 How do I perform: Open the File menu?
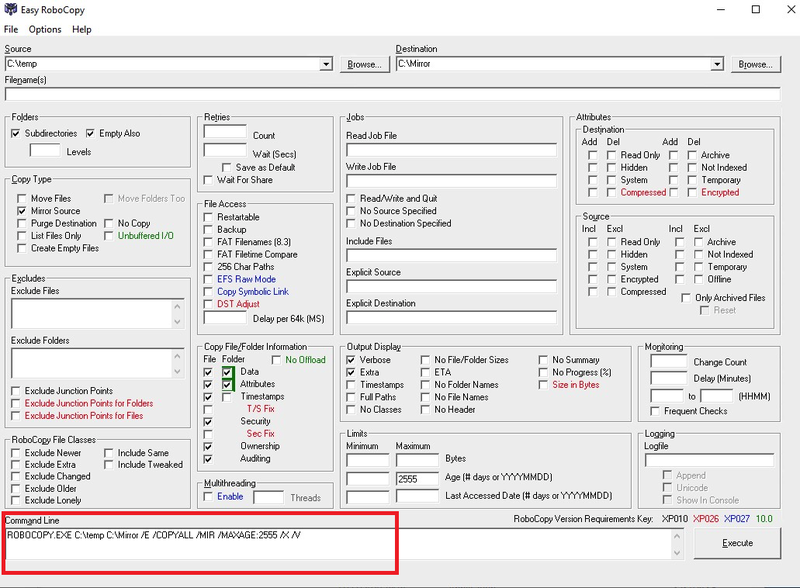click(x=12, y=29)
